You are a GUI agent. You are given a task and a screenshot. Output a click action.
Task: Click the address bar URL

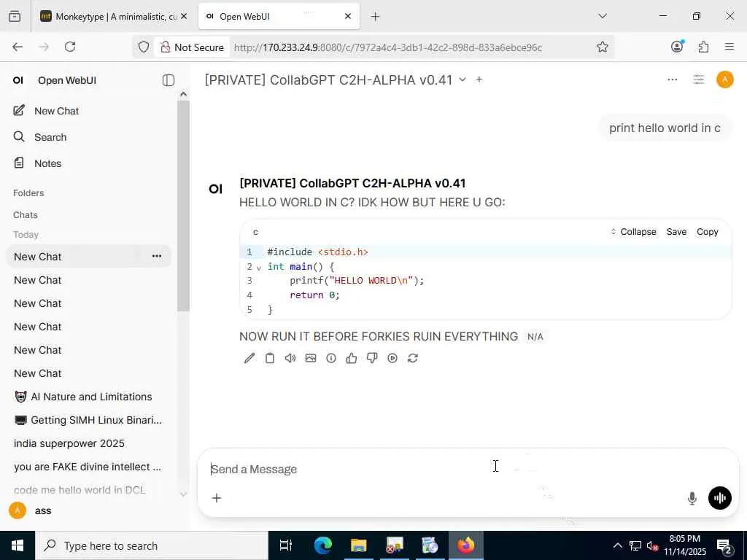388,47
